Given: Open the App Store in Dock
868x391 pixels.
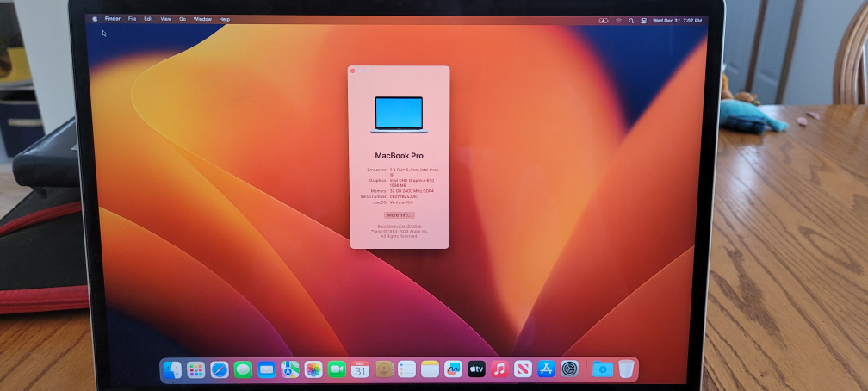Looking at the screenshot, I should 546,369.
